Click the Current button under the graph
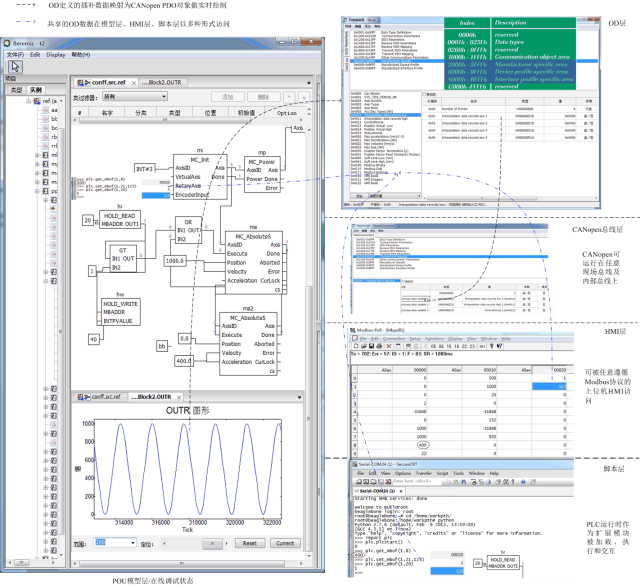This screenshot has height=586, width=640. (283, 543)
